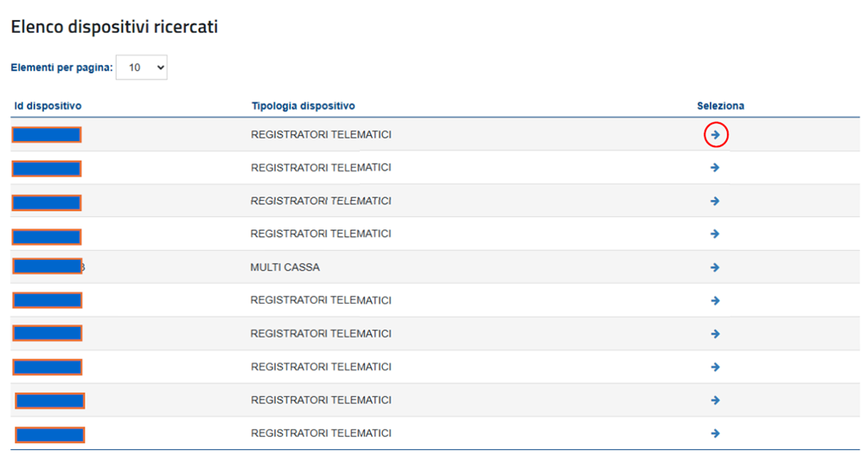The image size is (868, 456).
Task: Click the Elenco dispositivi ricercati heading
Action: tap(114, 28)
